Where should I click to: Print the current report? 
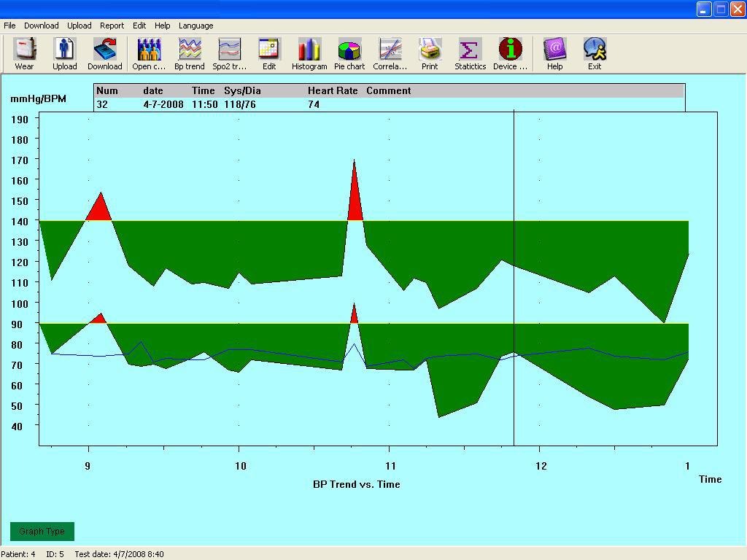point(430,54)
